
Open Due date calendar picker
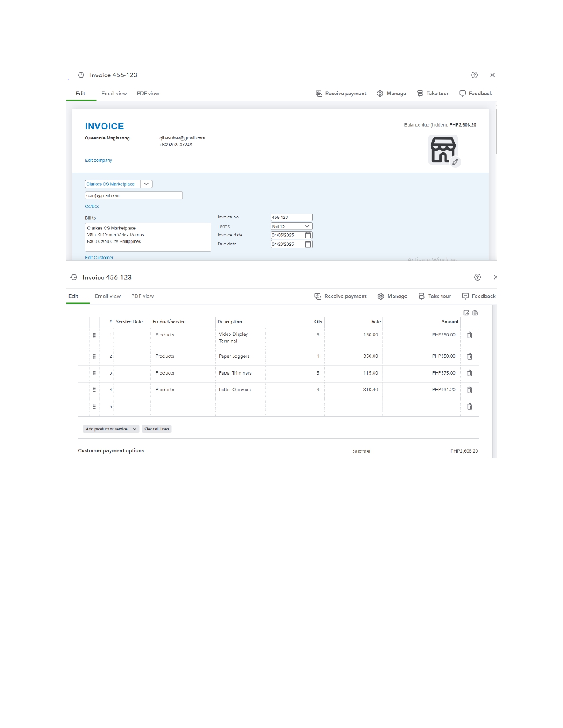[308, 244]
